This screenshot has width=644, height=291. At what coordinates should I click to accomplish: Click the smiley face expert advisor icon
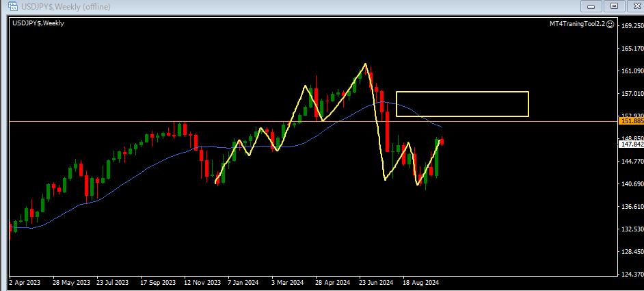tap(611, 23)
